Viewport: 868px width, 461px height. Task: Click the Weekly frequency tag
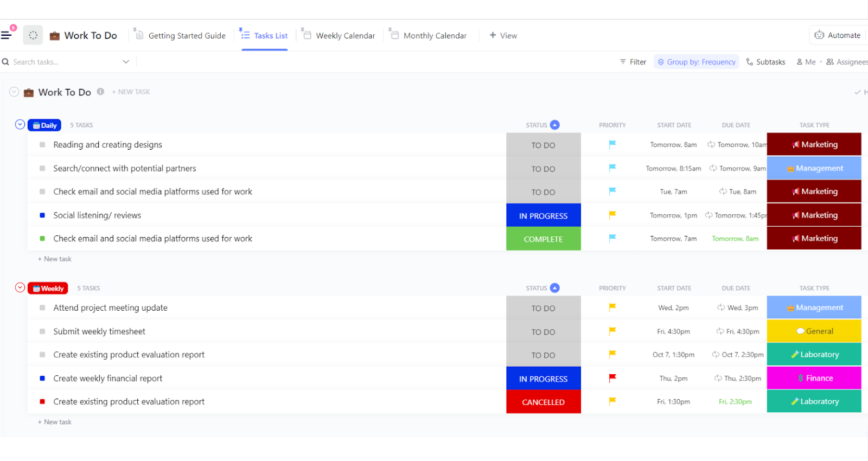(x=48, y=289)
